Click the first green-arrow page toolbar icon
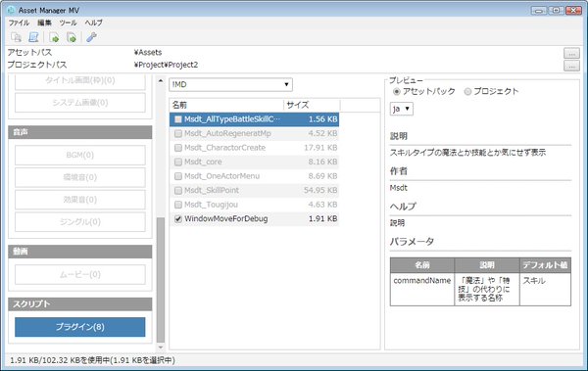This screenshot has width=588, height=371. [54, 37]
